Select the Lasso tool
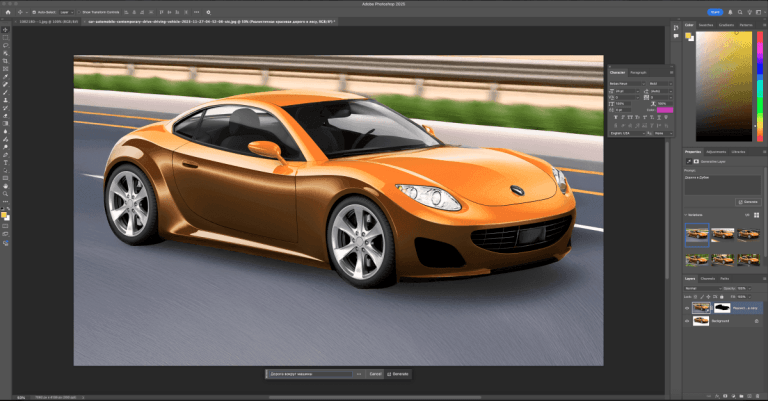This screenshot has width=768, height=401. point(5,46)
